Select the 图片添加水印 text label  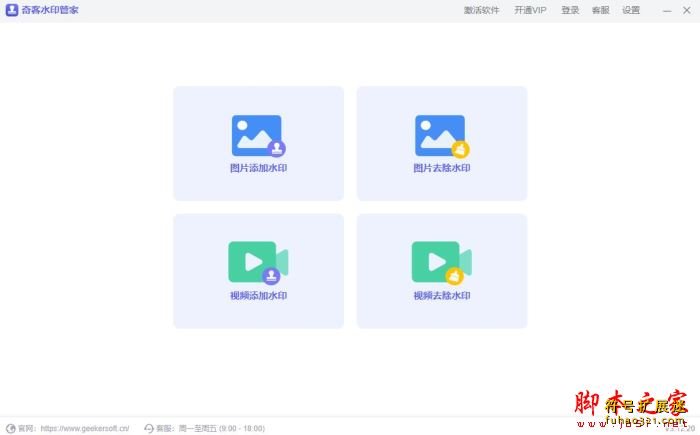click(x=258, y=168)
